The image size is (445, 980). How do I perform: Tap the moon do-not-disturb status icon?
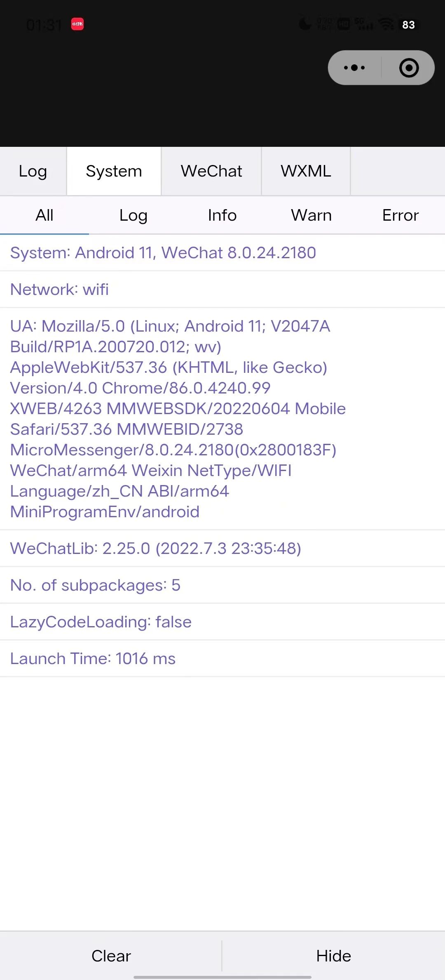point(305,24)
